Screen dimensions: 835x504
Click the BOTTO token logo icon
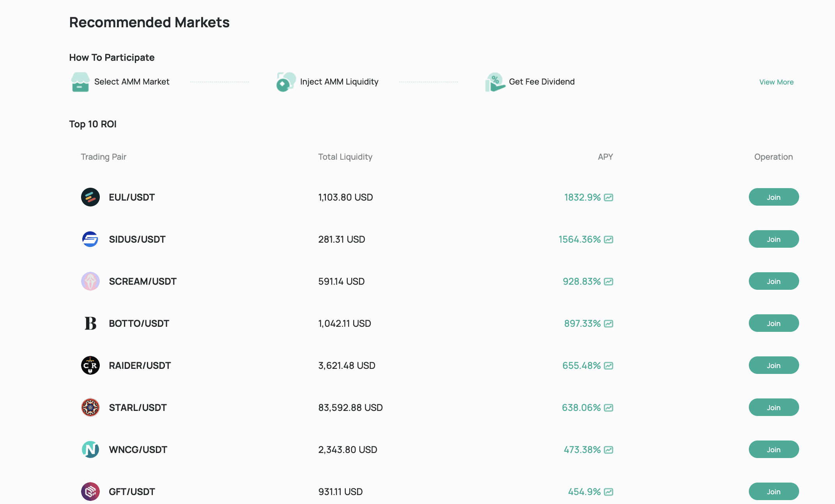90,323
